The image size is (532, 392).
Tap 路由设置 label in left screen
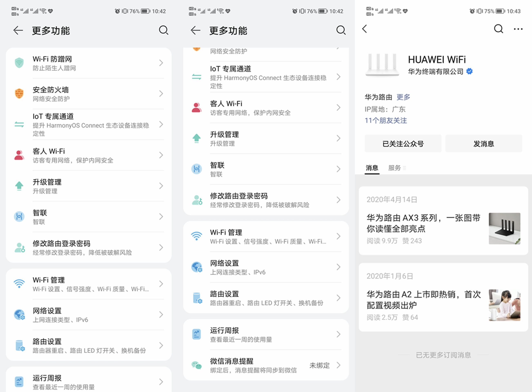(47, 341)
